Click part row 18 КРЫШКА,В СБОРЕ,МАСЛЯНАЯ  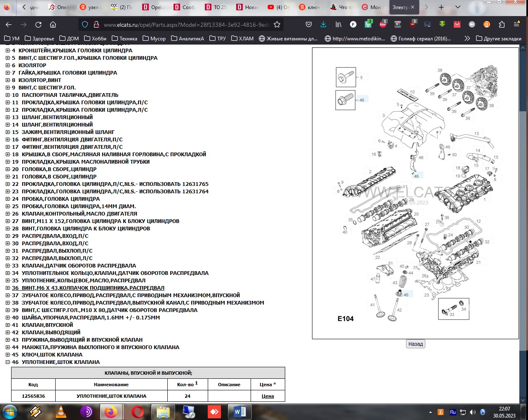(x=109, y=154)
